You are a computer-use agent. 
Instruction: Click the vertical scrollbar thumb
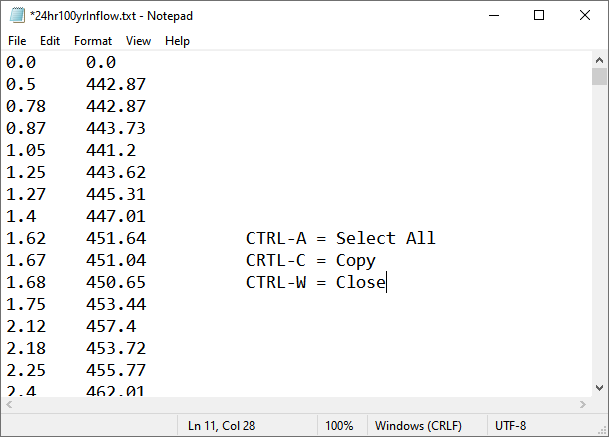tap(599, 77)
